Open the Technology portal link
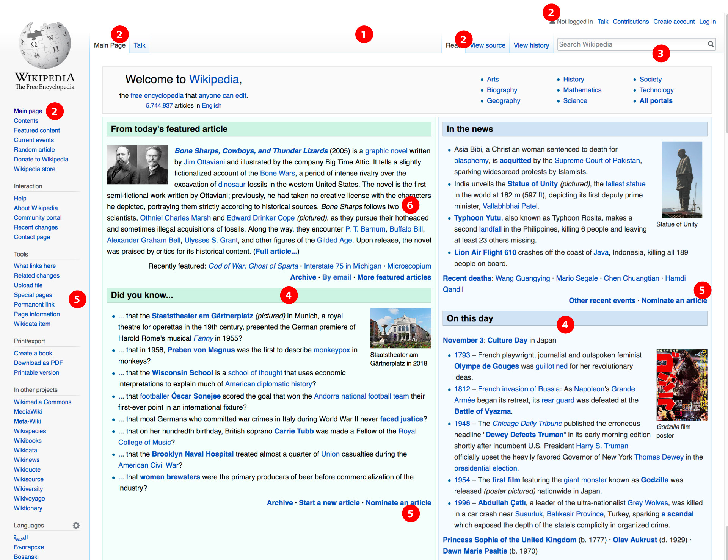The width and height of the screenshot is (728, 560). (656, 90)
